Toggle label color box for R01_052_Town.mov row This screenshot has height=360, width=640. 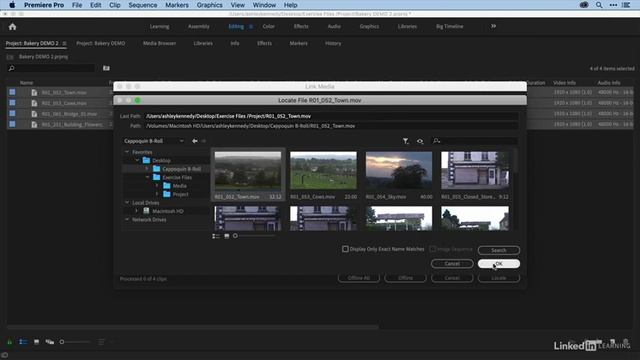pyautogui.click(x=13, y=92)
